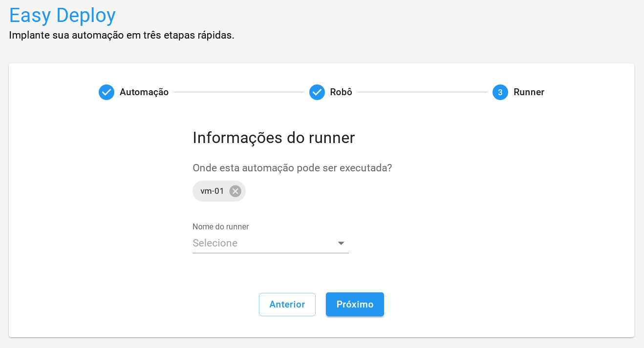
Task: Click the Easy Deploy page title
Action: click(63, 16)
